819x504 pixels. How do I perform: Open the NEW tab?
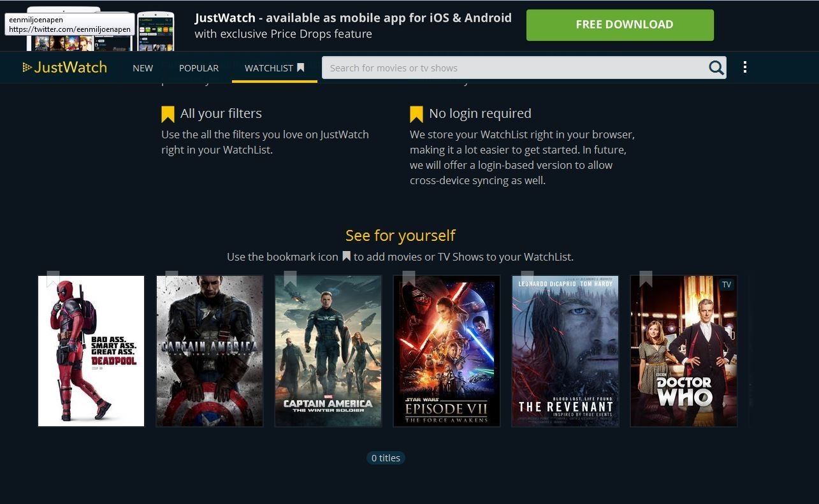(143, 68)
